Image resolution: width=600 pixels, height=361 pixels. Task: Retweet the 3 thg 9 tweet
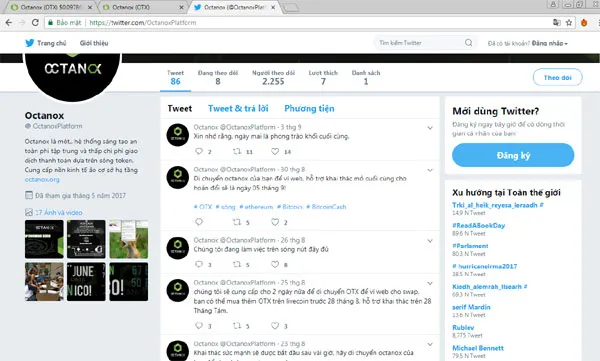click(x=237, y=151)
